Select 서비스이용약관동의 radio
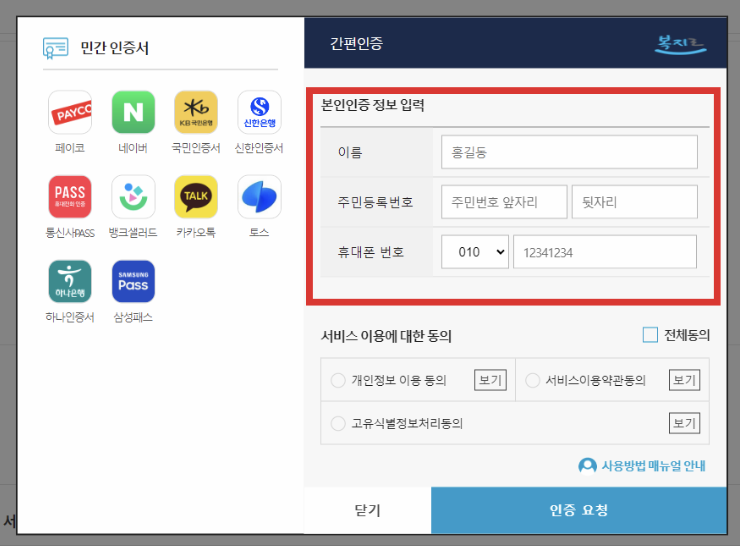The width and height of the screenshot is (740, 546). [x=532, y=380]
